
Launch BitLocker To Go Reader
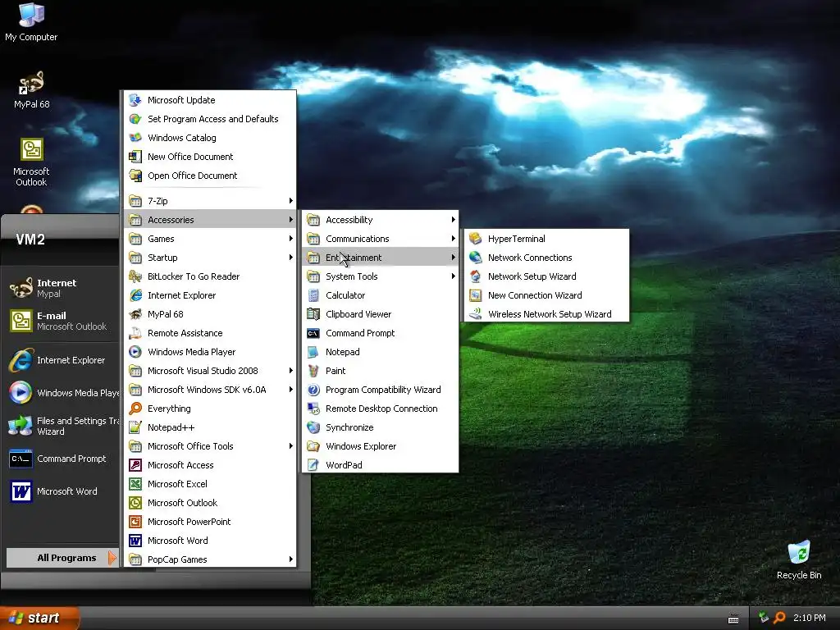pos(210,276)
